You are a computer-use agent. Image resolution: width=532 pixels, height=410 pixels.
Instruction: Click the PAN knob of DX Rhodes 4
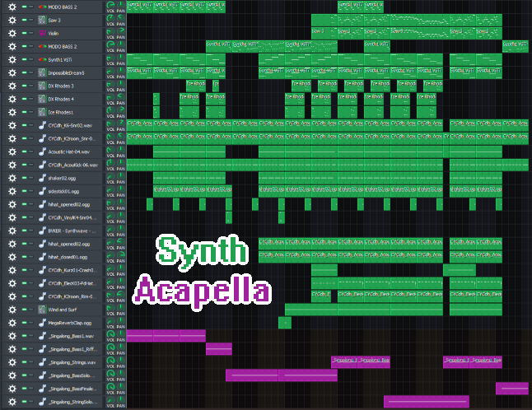[121, 97]
